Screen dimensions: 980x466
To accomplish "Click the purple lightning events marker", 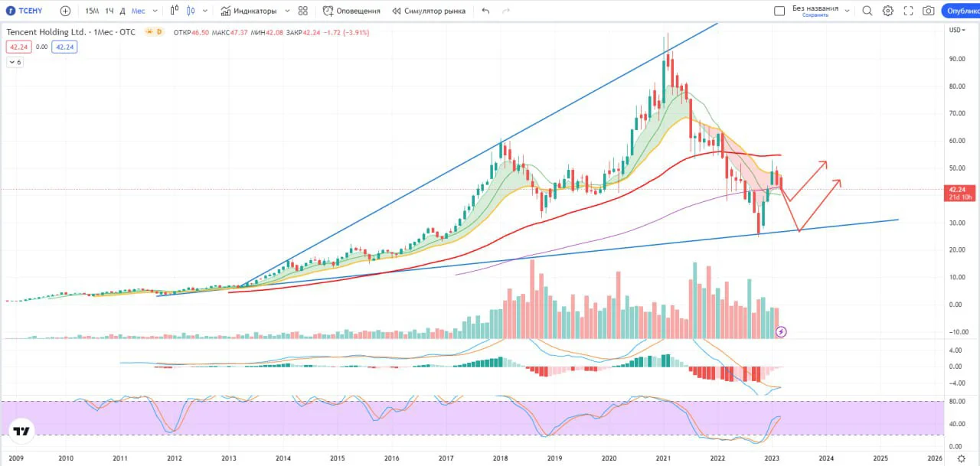I will [781, 331].
